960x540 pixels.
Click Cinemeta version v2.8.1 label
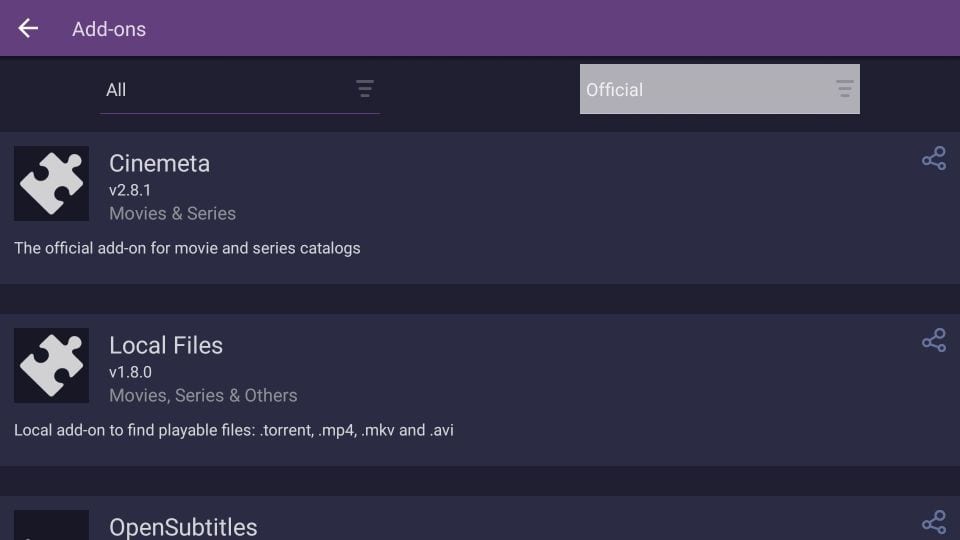[x=130, y=190]
